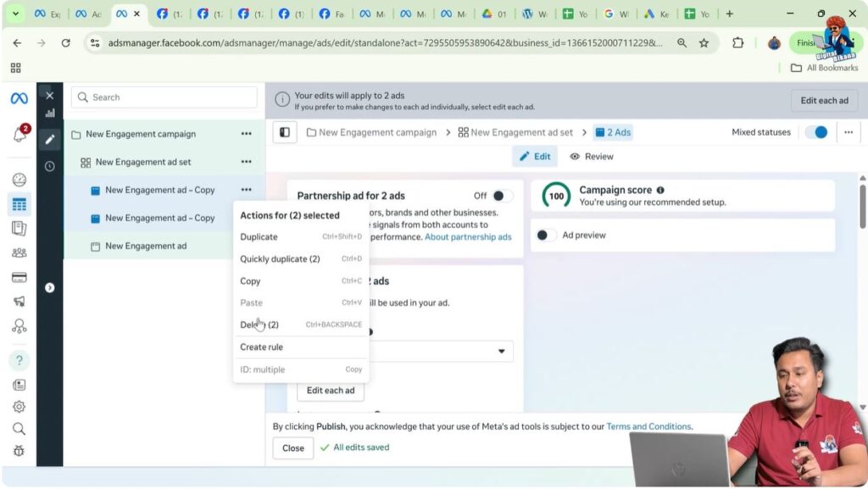Open Help question mark icon
This screenshot has height=489, width=868.
(x=19, y=361)
